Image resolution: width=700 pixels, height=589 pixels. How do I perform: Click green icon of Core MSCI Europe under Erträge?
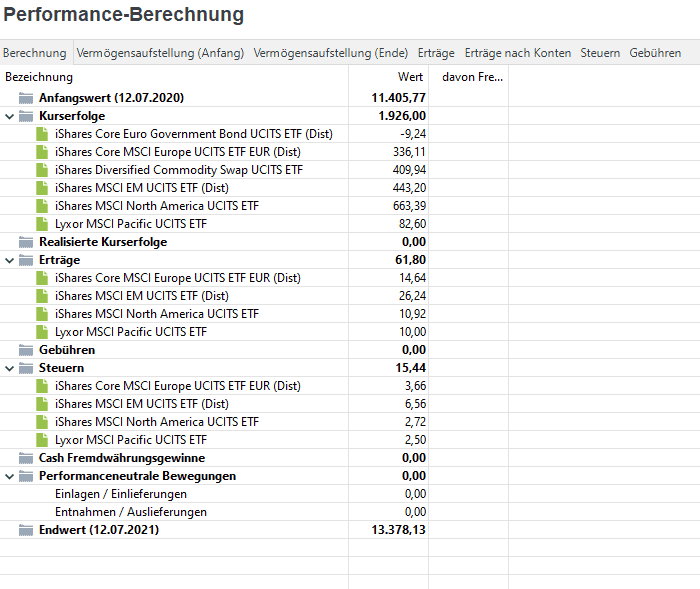[x=42, y=278]
